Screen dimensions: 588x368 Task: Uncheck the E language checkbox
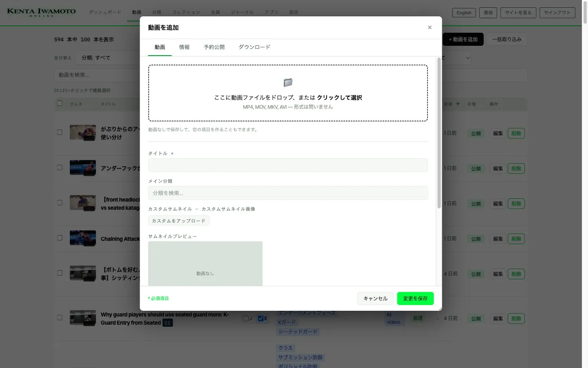point(261,319)
